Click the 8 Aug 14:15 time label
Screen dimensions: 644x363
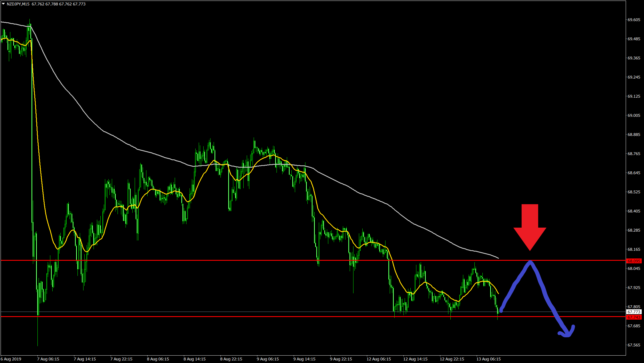194,359
